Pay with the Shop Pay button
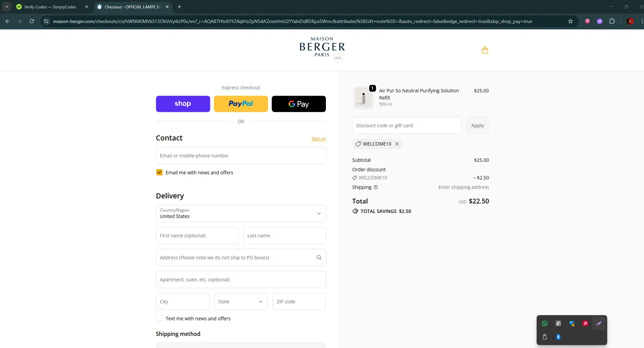This screenshot has width=644, height=348. (183, 104)
